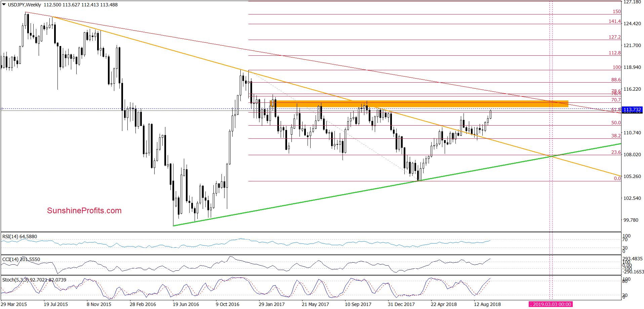Click price axis value 127.180
The height and width of the screenshot is (309, 644).
tap(632, 2)
